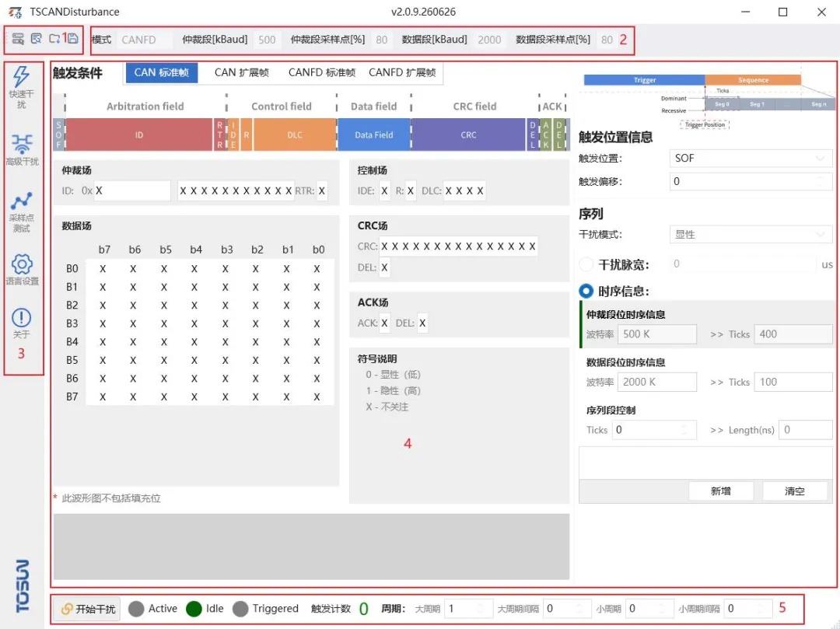
Task: Click the DLC bits field
Action: [x=464, y=190]
